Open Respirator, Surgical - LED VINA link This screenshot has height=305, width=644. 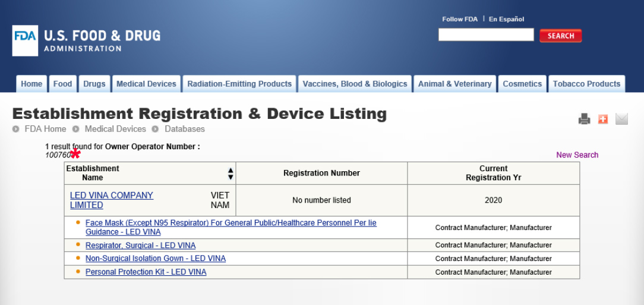point(140,246)
